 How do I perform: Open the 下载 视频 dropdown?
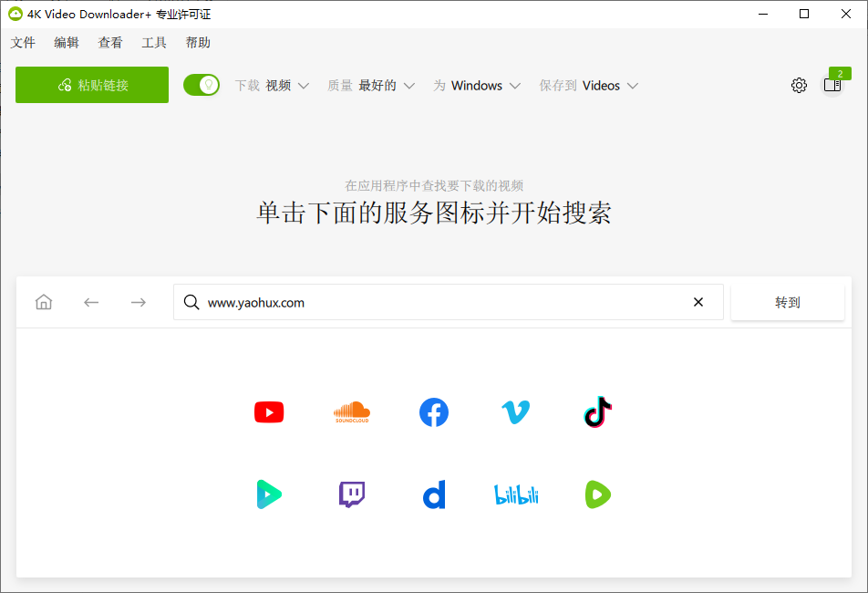pyautogui.click(x=272, y=85)
